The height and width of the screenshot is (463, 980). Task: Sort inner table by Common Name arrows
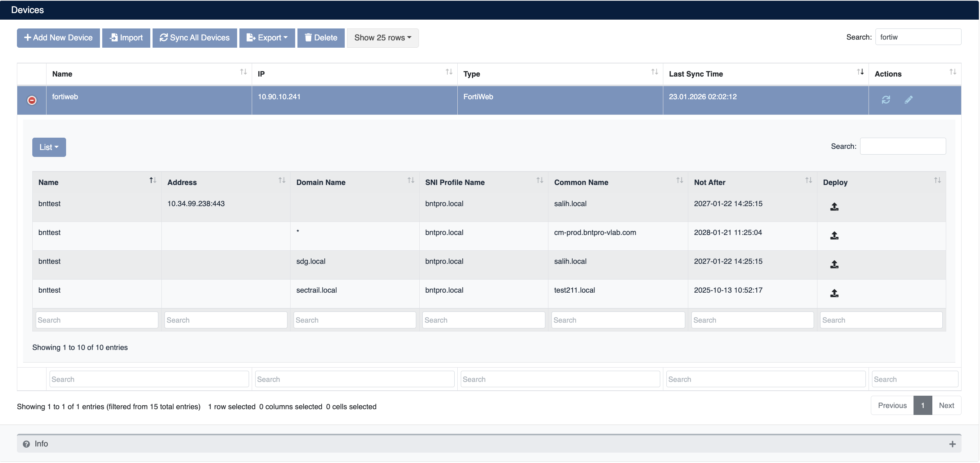point(679,180)
